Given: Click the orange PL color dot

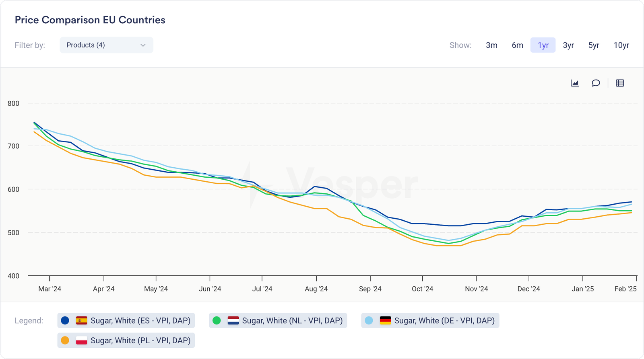Looking at the screenshot, I should (x=65, y=340).
